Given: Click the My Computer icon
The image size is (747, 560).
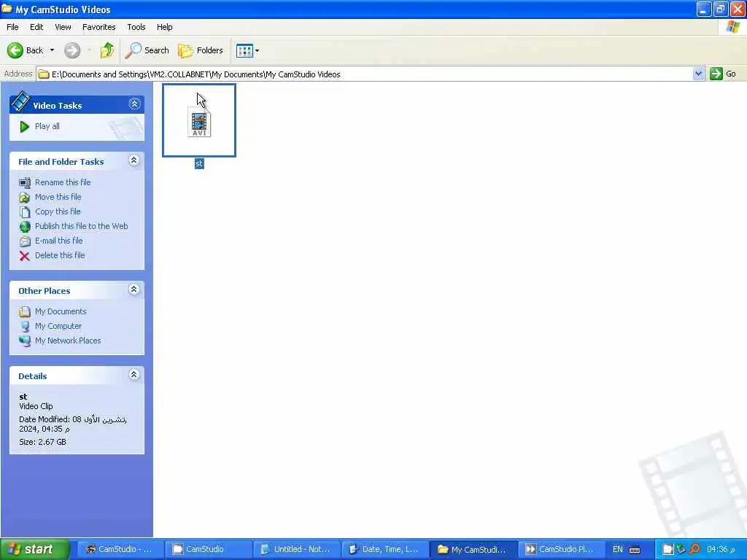Looking at the screenshot, I should pos(25,327).
